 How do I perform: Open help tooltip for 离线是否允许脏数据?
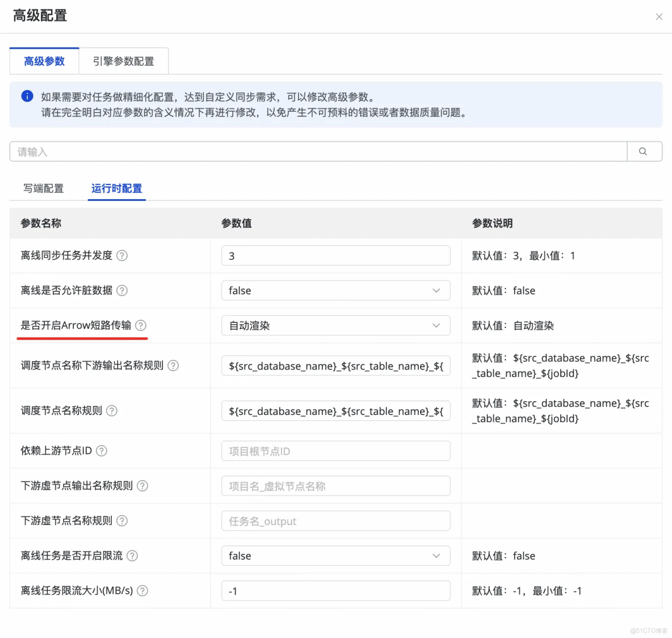(122, 291)
